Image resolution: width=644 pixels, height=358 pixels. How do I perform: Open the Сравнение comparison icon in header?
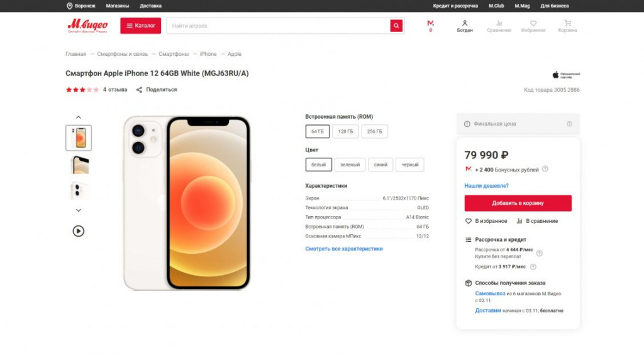click(499, 24)
